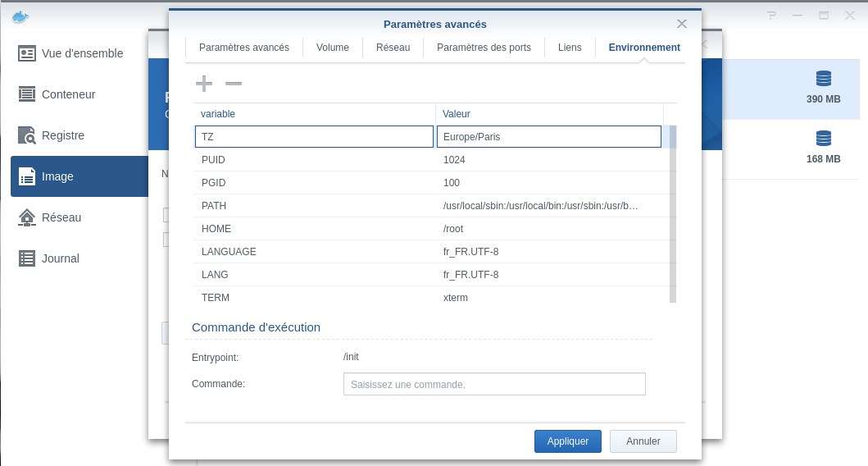Click the Appliquer button

[x=567, y=441]
